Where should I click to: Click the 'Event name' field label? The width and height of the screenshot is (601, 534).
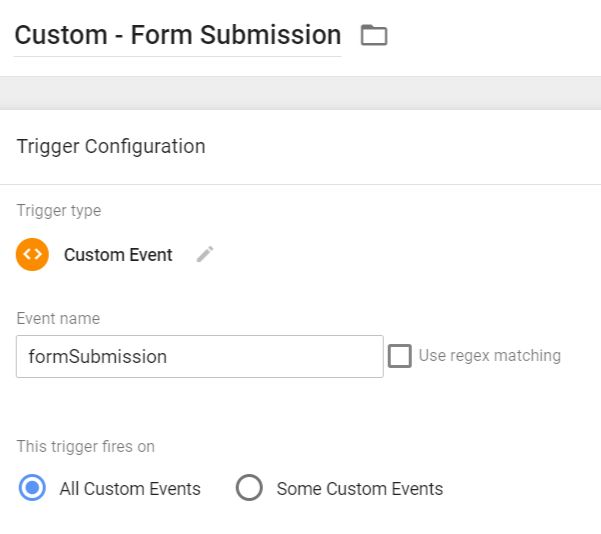click(x=58, y=319)
